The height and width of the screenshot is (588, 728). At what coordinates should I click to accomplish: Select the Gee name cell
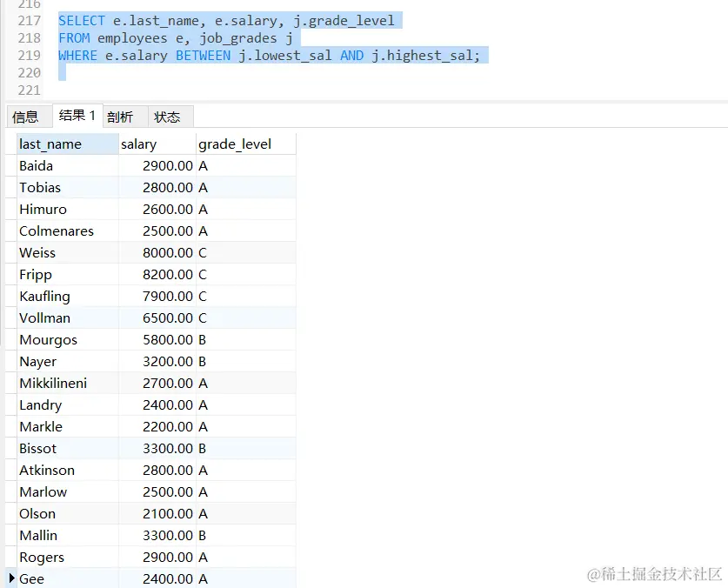click(x=67, y=578)
